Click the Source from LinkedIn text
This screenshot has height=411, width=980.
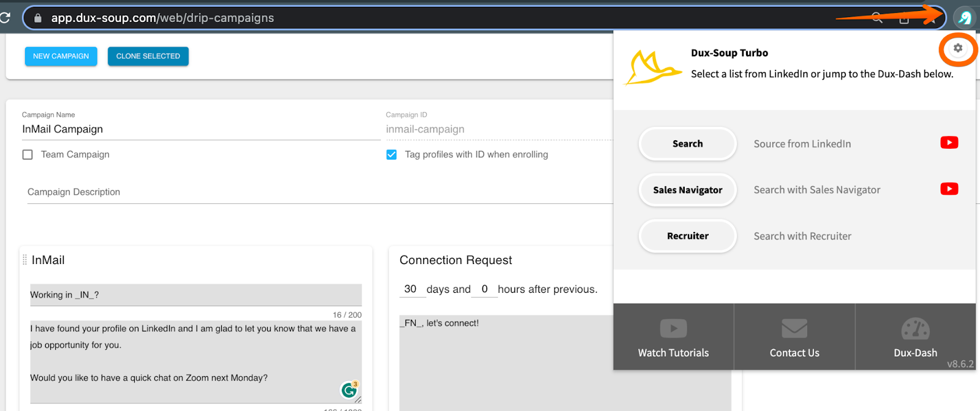pyautogui.click(x=802, y=144)
